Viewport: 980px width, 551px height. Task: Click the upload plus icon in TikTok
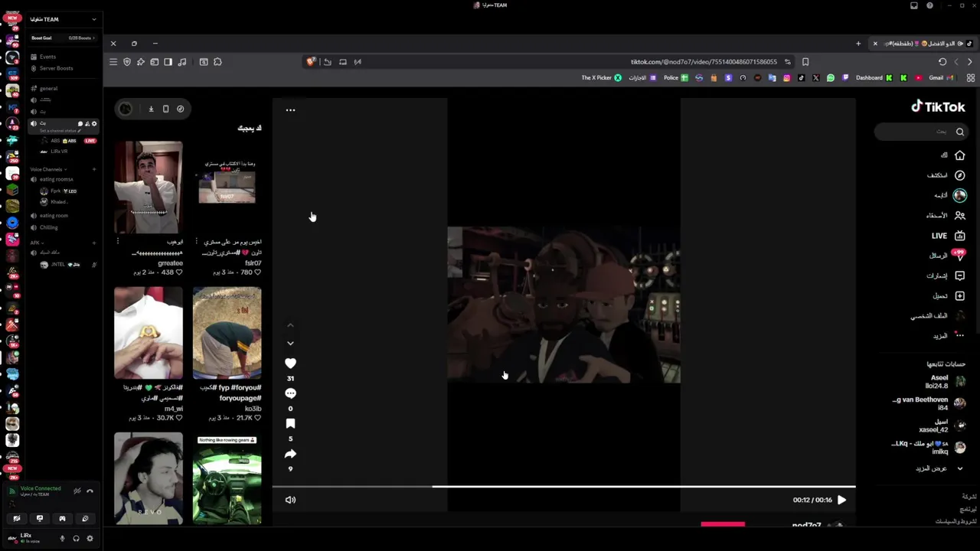coord(959,295)
